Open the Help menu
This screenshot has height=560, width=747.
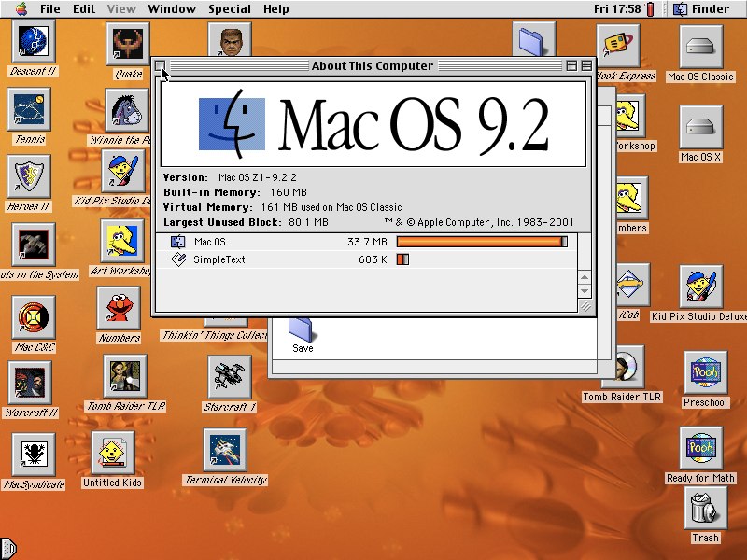[x=275, y=9]
